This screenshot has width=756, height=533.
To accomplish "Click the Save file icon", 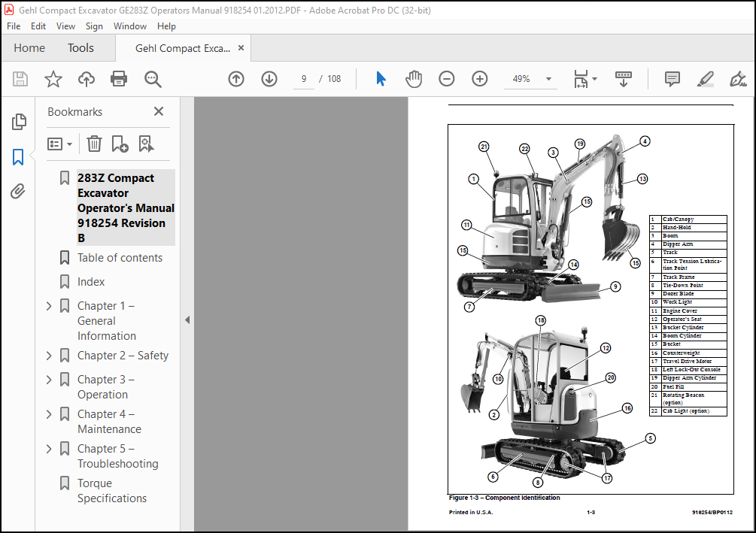I will [20, 78].
